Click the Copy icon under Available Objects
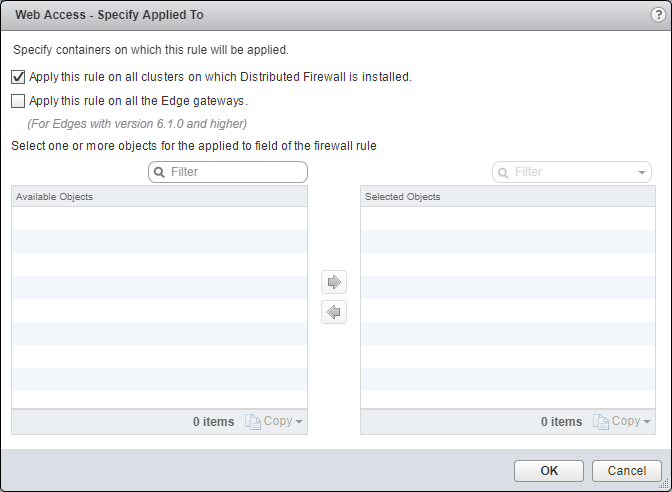The image size is (672, 492). click(x=253, y=422)
